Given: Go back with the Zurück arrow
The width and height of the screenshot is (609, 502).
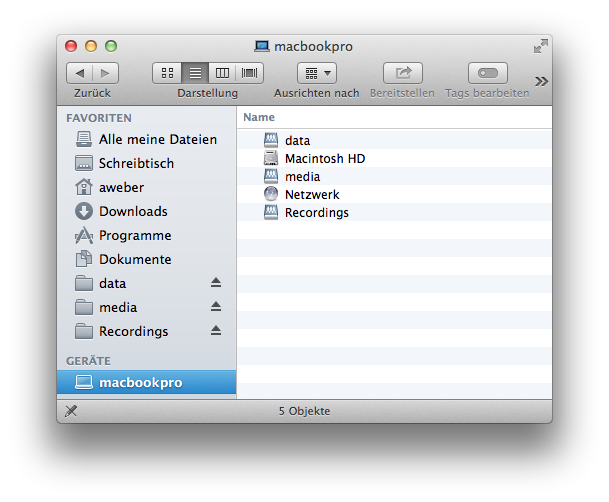Looking at the screenshot, I should coord(80,73).
